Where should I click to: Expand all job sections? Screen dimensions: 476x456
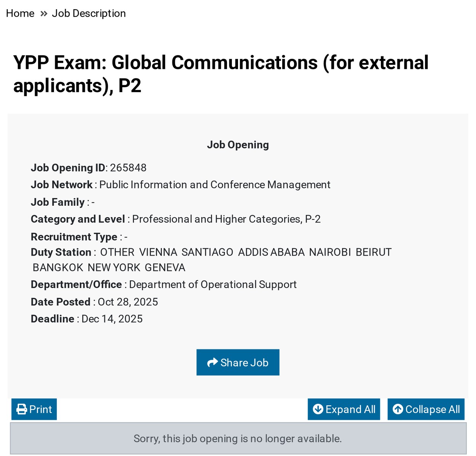[344, 409]
